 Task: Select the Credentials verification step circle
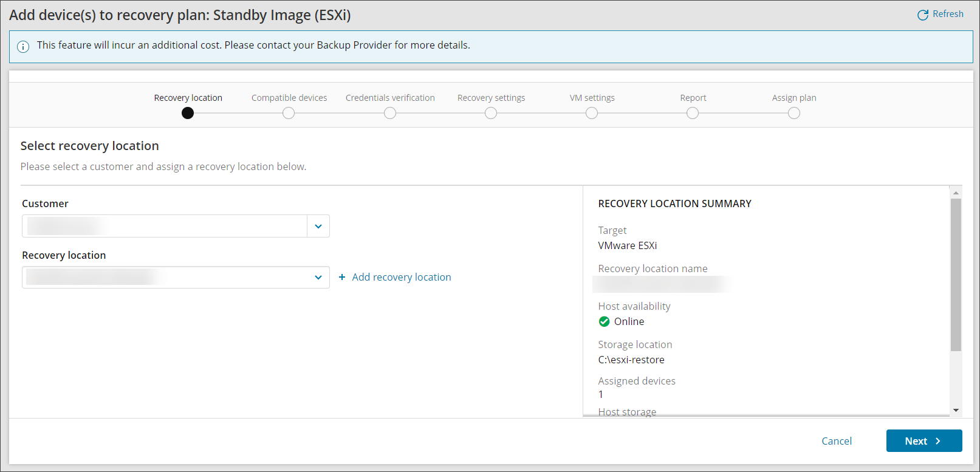(390, 113)
